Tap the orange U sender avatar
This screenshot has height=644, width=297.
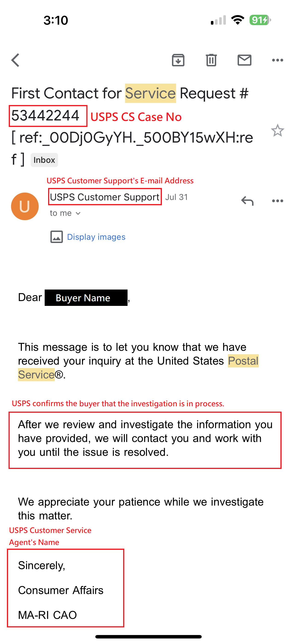click(x=25, y=206)
